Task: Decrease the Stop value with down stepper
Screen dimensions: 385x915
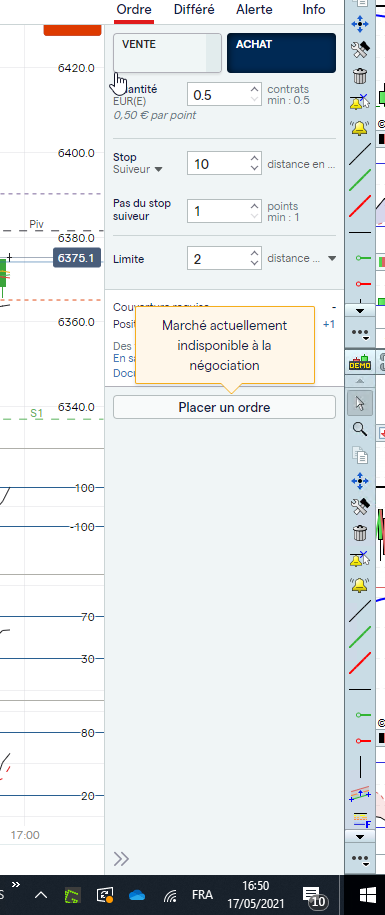Action: pos(254,169)
